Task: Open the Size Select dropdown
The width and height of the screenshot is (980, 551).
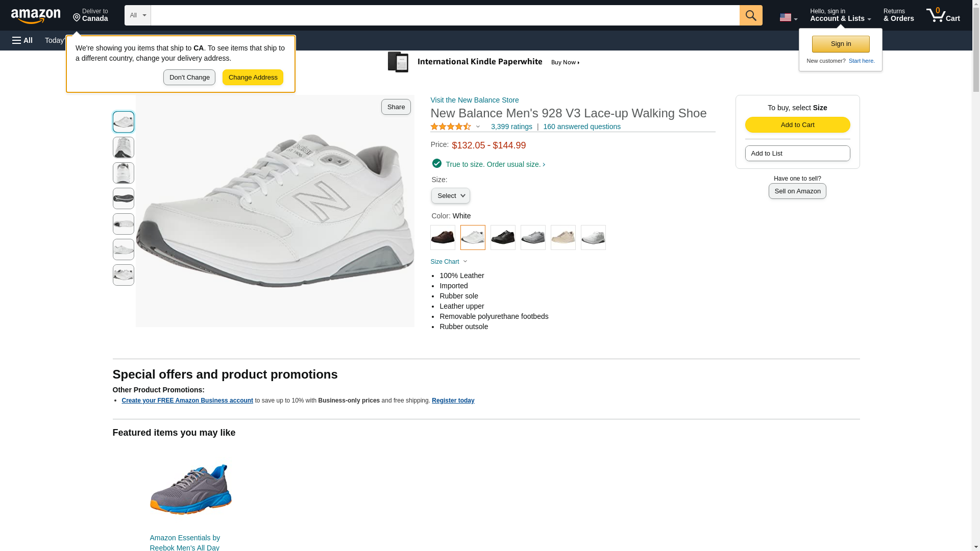Action: click(x=450, y=196)
